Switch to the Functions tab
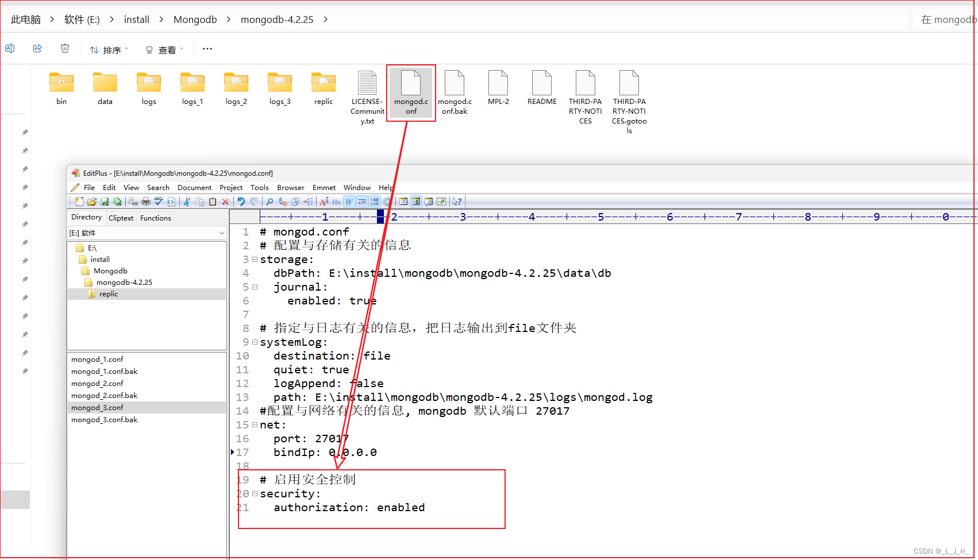The height and width of the screenshot is (560, 978). 156,218
